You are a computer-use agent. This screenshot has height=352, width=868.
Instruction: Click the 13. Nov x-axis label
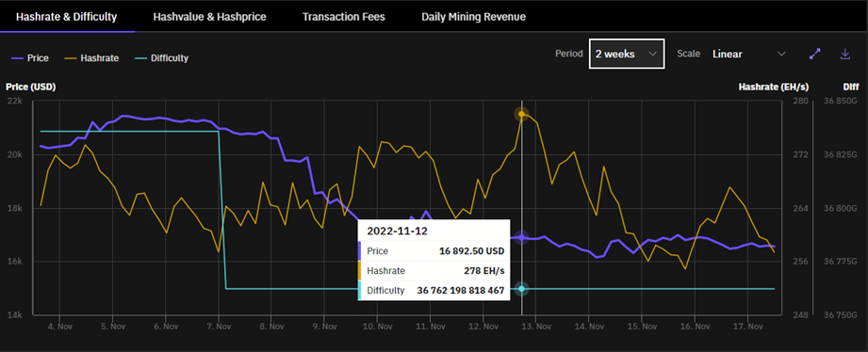click(536, 327)
